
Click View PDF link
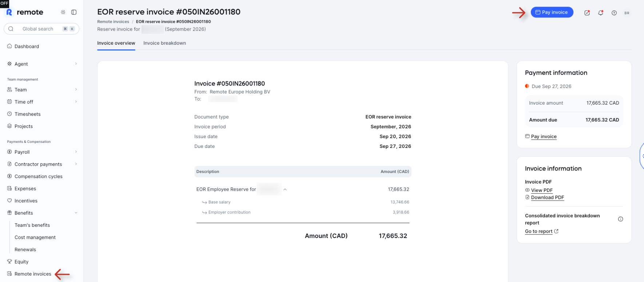coord(542,190)
